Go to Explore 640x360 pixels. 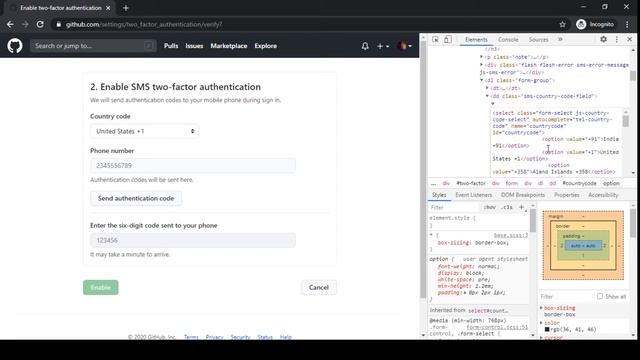[266, 46]
